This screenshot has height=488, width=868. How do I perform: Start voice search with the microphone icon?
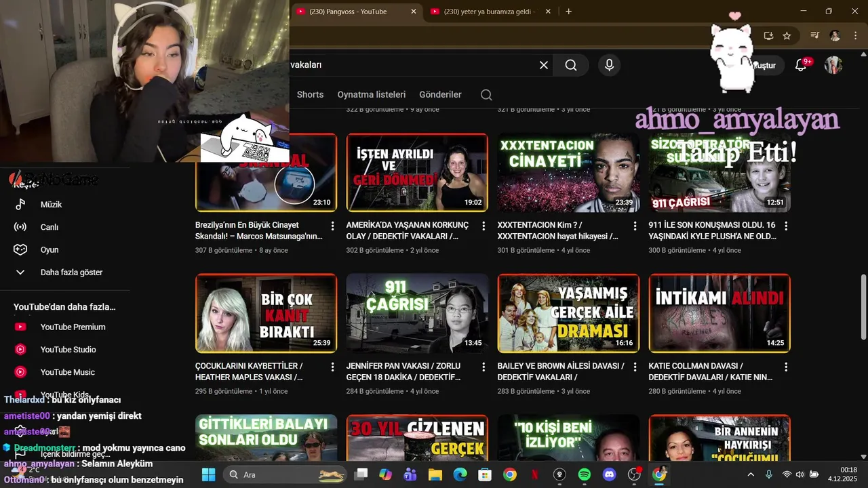tap(609, 65)
